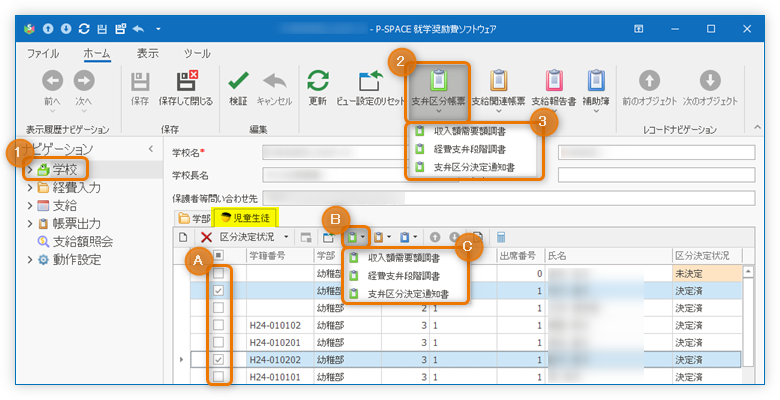Collapse the ribbon using the chevron
Screen dimensions: 780x400
(757, 128)
